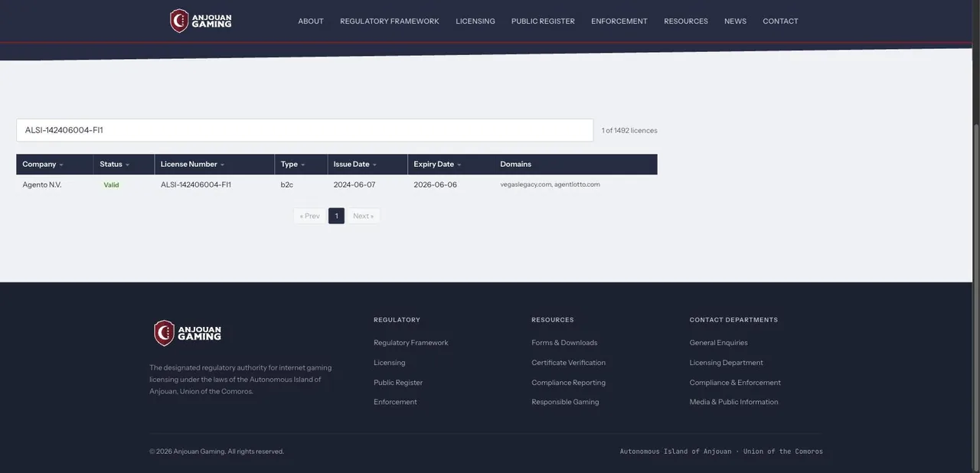Open Certificate Verification link
The width and height of the screenshot is (980, 473).
point(569,363)
